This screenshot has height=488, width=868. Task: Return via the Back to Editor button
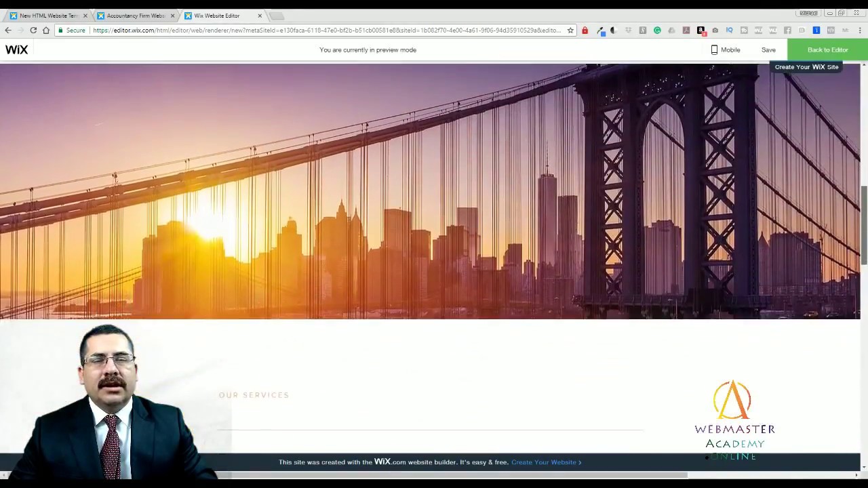click(x=827, y=49)
